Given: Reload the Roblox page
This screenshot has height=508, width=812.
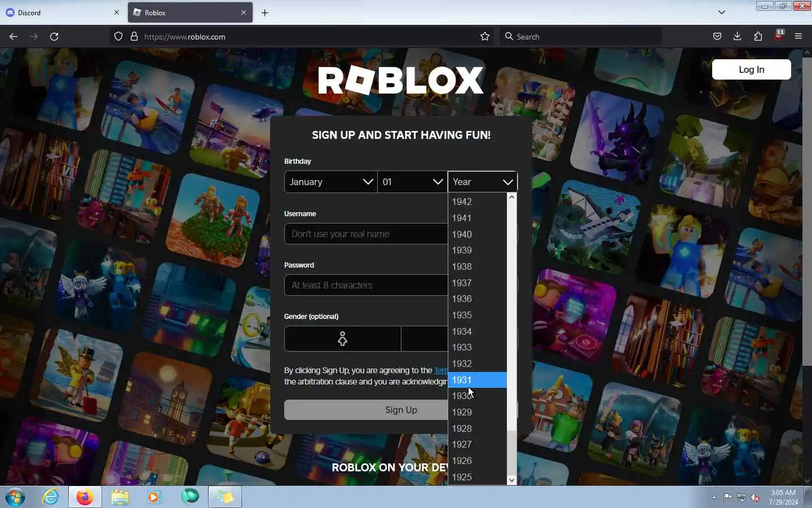Looking at the screenshot, I should click(x=54, y=36).
